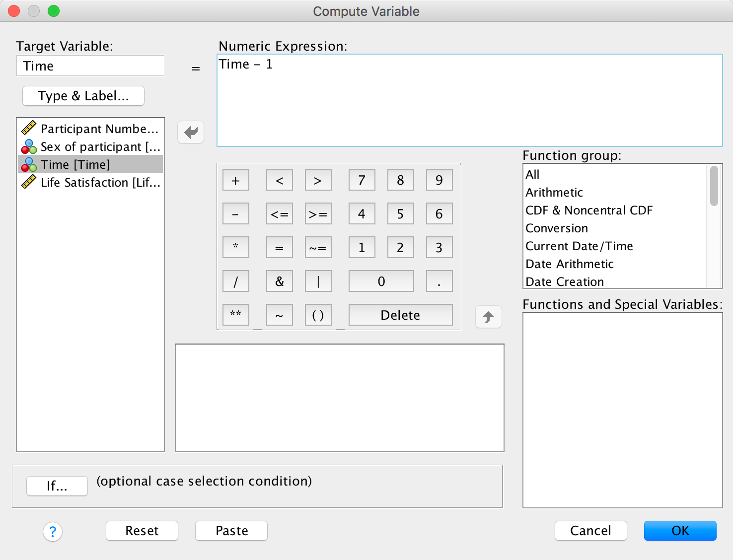Click the Function group scrollbar thumb

pos(714,186)
